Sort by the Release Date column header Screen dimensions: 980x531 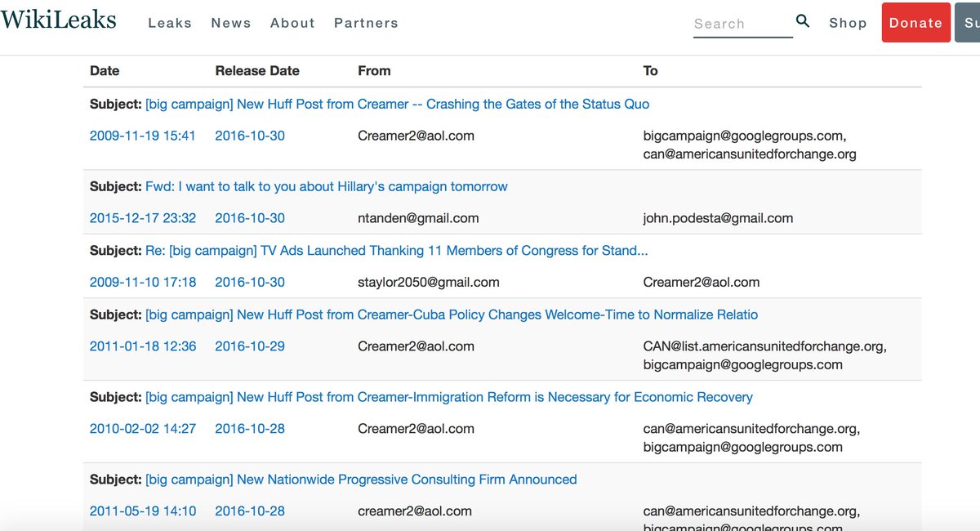[x=257, y=71]
